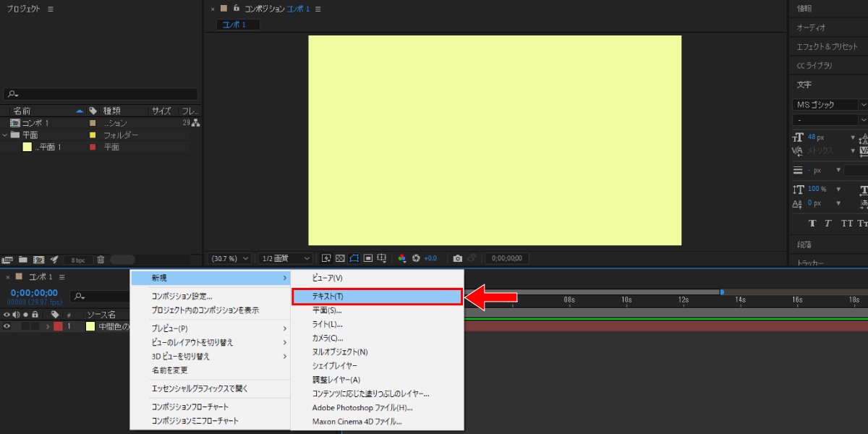Click the red label swatch of 平面 1
868x434 pixels.
point(92,147)
